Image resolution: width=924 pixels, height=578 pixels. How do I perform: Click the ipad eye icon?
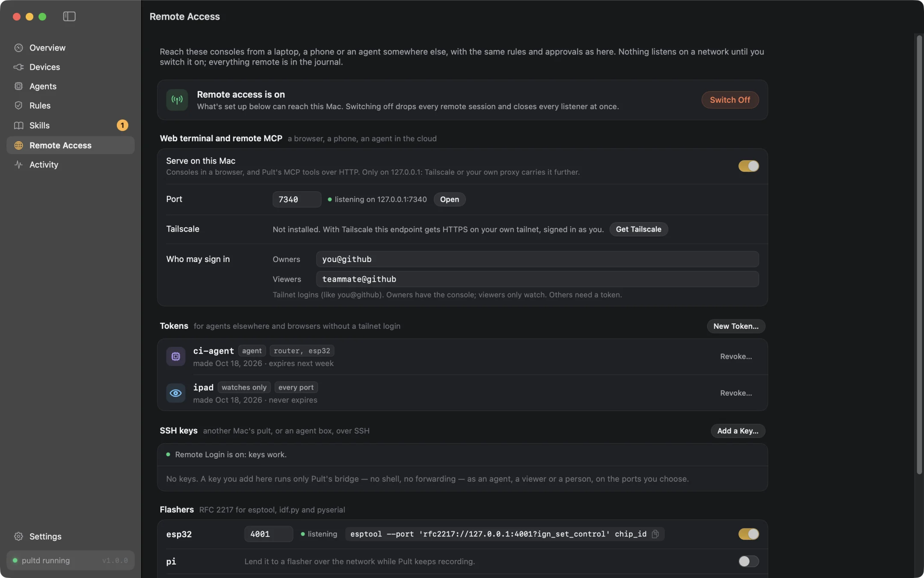pyautogui.click(x=176, y=393)
